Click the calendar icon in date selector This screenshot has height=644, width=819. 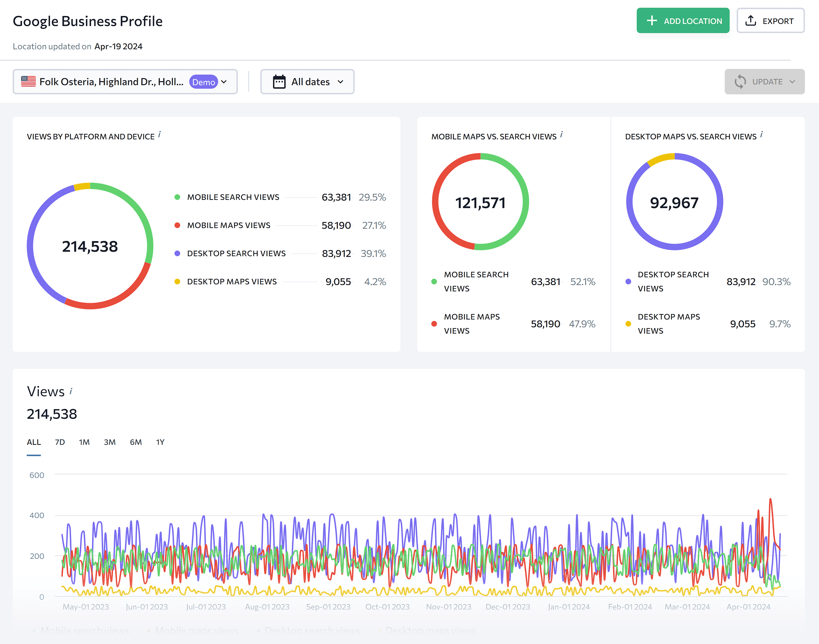[x=279, y=82]
